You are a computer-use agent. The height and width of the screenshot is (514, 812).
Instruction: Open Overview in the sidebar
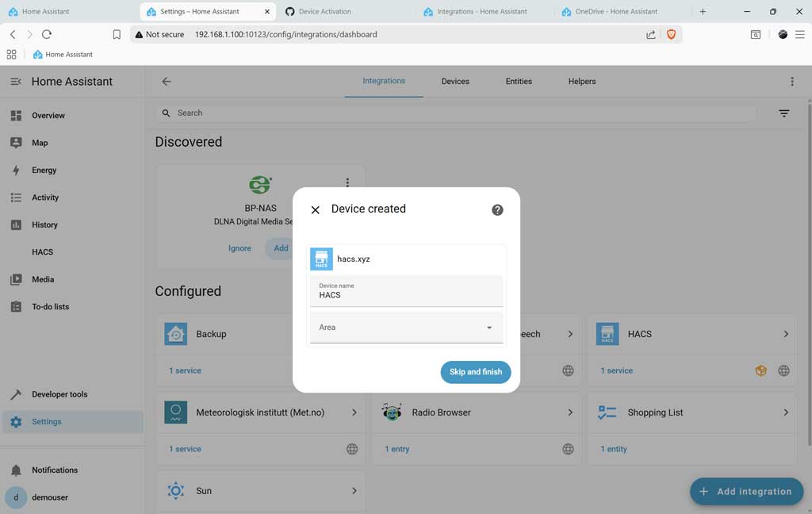(x=72, y=116)
